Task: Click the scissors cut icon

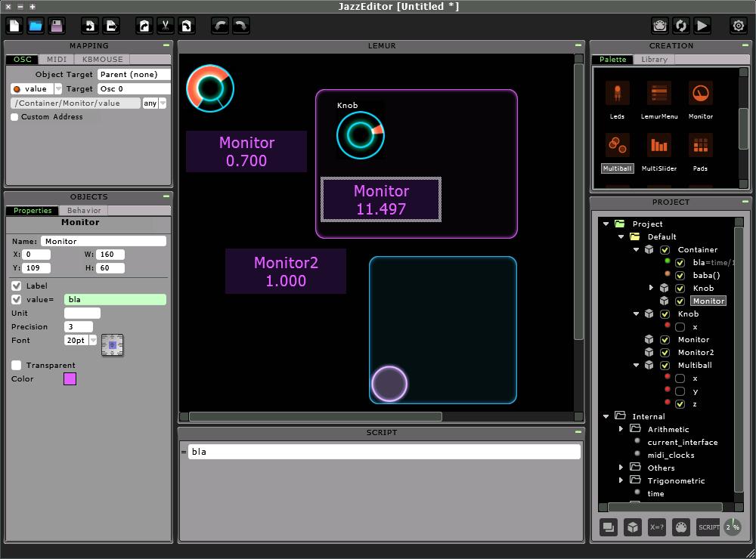Action: (x=165, y=26)
